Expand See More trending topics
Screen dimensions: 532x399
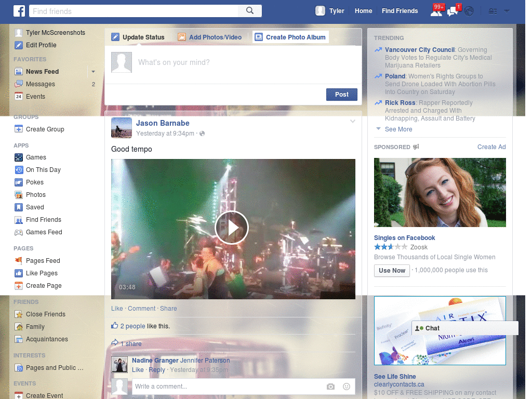pyautogui.click(x=398, y=129)
